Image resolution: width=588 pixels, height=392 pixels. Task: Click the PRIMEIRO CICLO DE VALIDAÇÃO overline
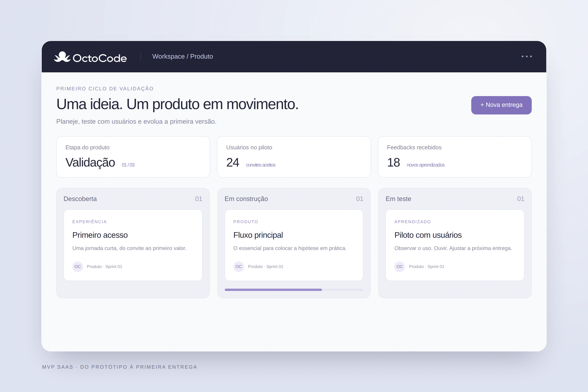tap(105, 88)
